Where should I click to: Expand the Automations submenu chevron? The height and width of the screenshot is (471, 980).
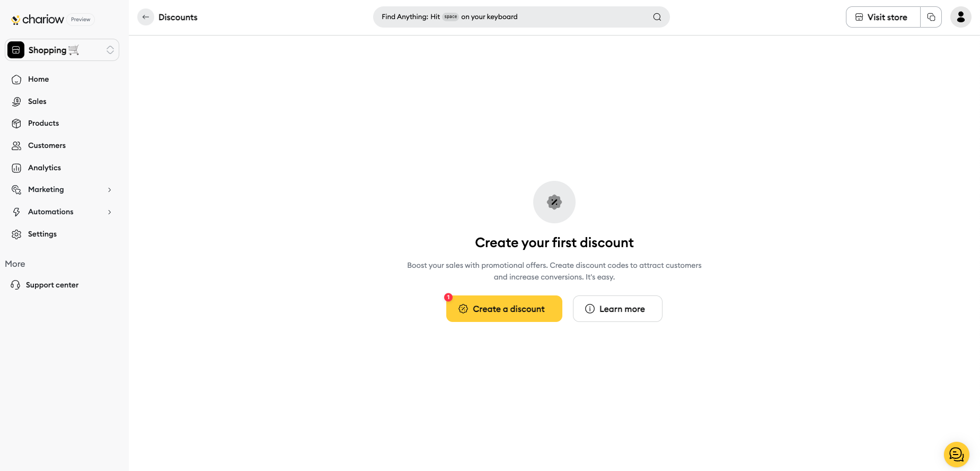(110, 212)
